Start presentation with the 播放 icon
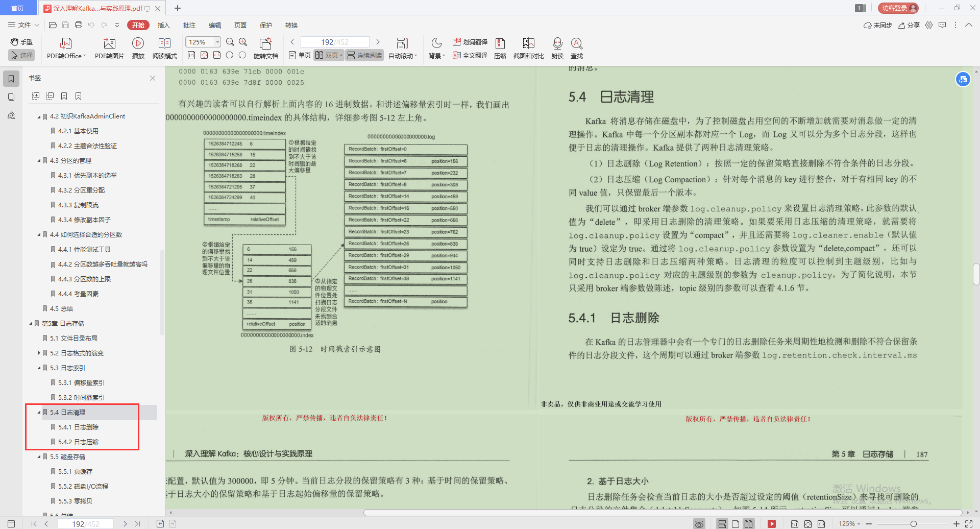Viewport: 980px width, 529px height. click(138, 49)
